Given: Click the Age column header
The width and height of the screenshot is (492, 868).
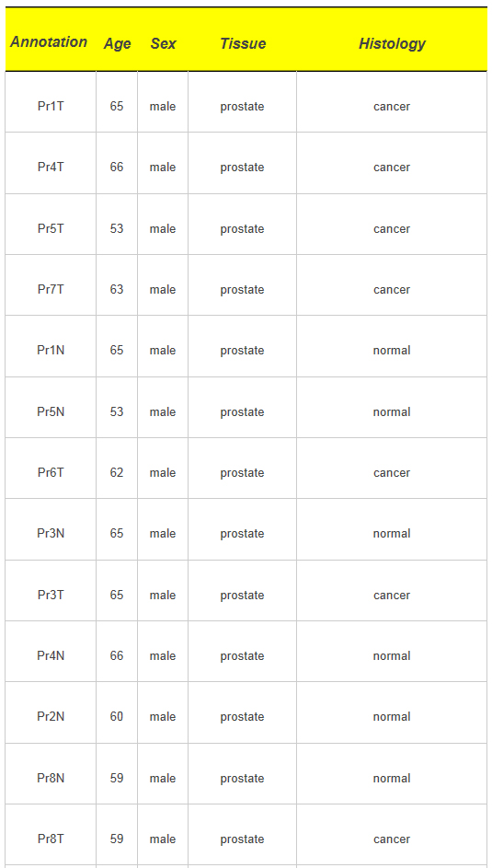Looking at the screenshot, I should [117, 44].
